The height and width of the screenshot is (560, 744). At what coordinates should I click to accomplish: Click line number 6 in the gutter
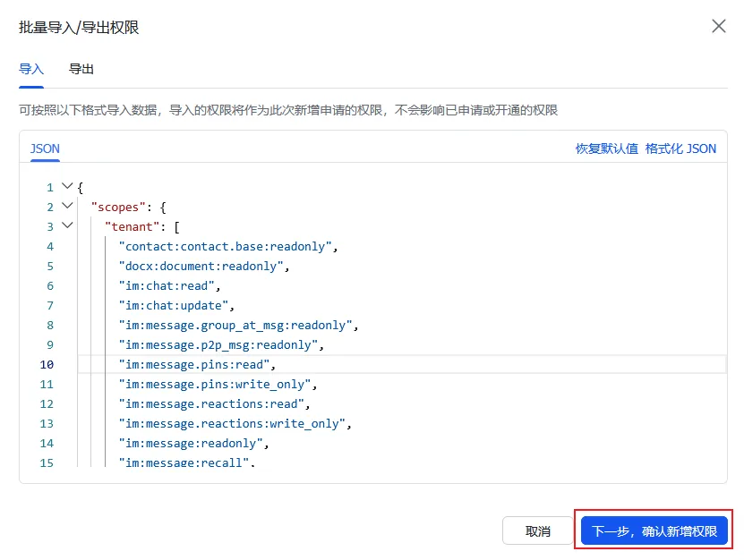[50, 286]
